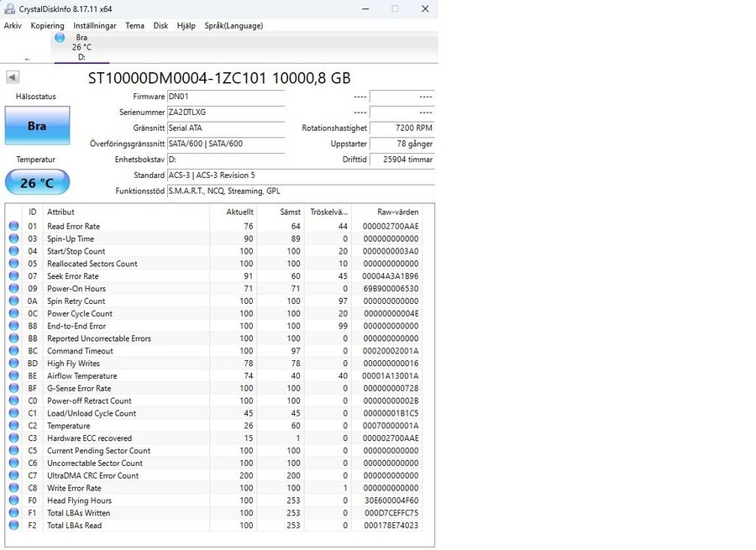
Task: Click the Tröskelvä... column header
Action: pos(328,212)
